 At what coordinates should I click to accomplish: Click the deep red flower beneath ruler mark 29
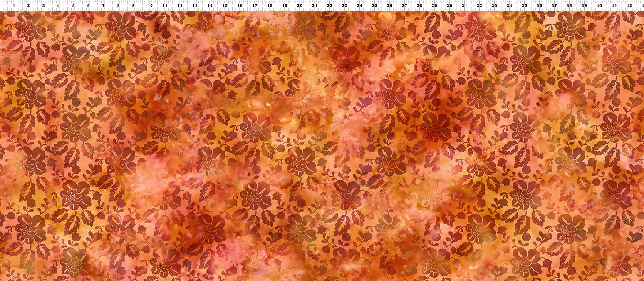[435, 127]
